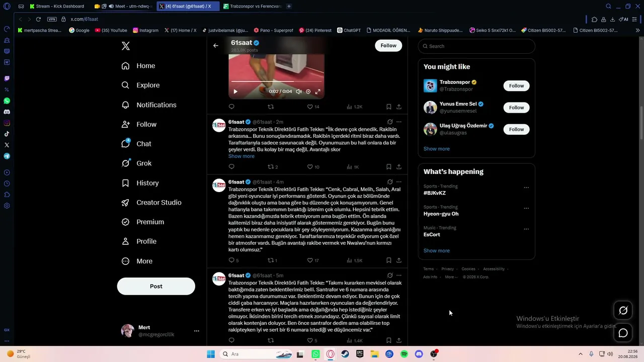Show more trending topics
This screenshot has height=362, width=644.
pos(437,251)
